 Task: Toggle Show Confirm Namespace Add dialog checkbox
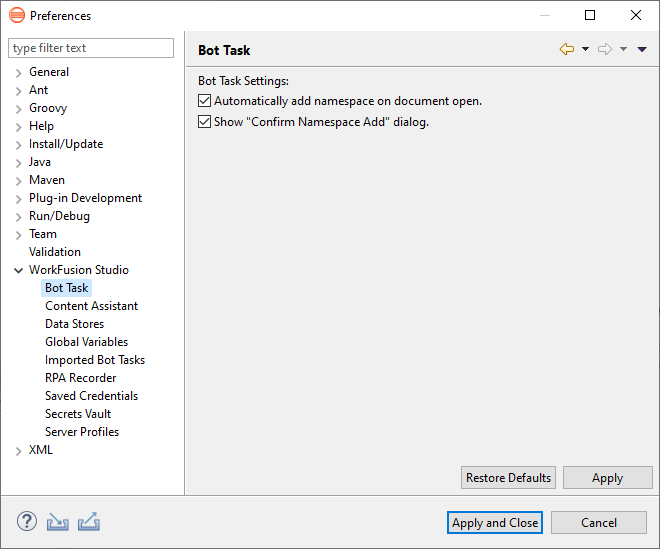pos(204,122)
